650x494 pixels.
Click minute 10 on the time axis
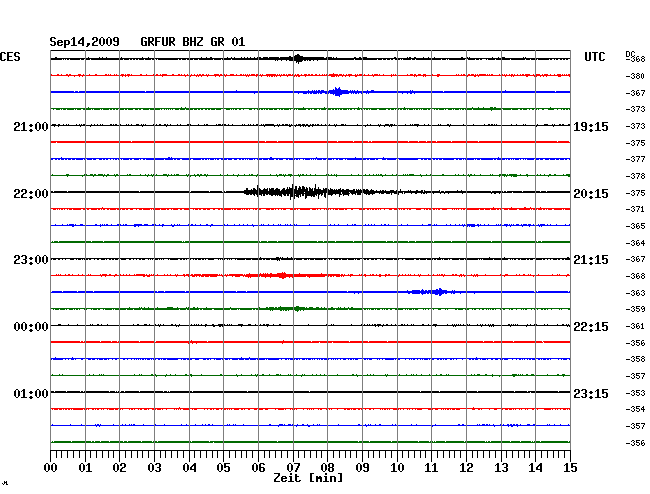coord(397,467)
